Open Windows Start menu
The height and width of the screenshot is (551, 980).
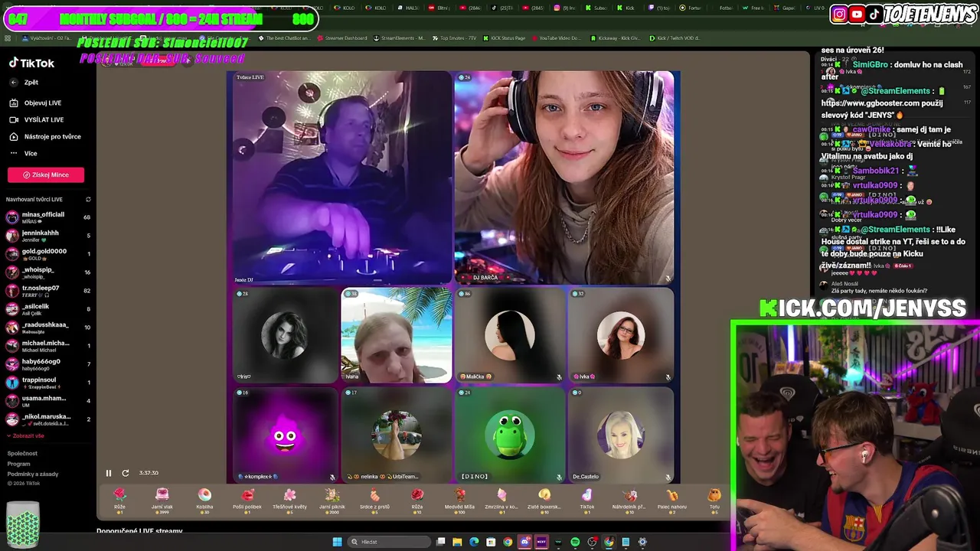pyautogui.click(x=337, y=542)
